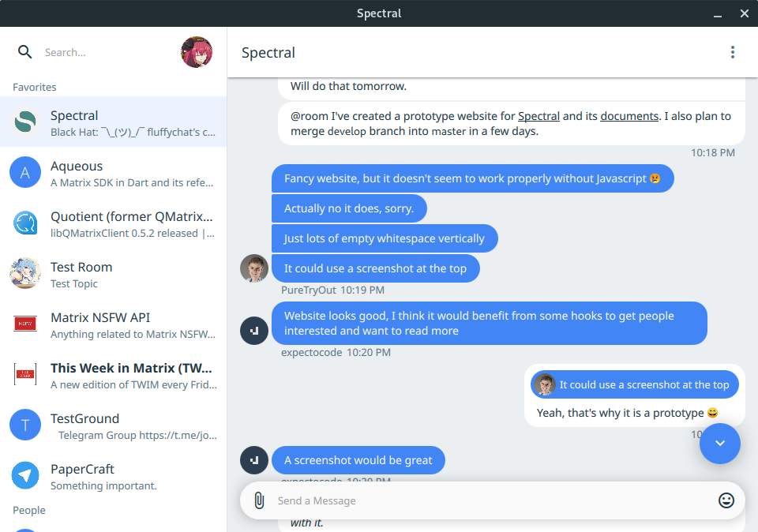This screenshot has height=532, width=758.
Task: Click the PaperCraft Telegram-style icon
Action: (25, 475)
